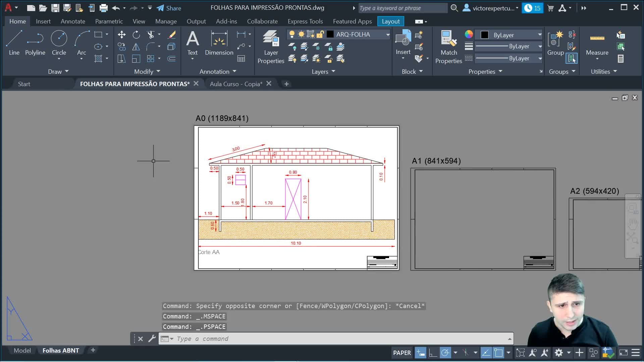Viewport: 644px width, 362px height.
Task: Click the Undo arrow
Action: point(116,8)
